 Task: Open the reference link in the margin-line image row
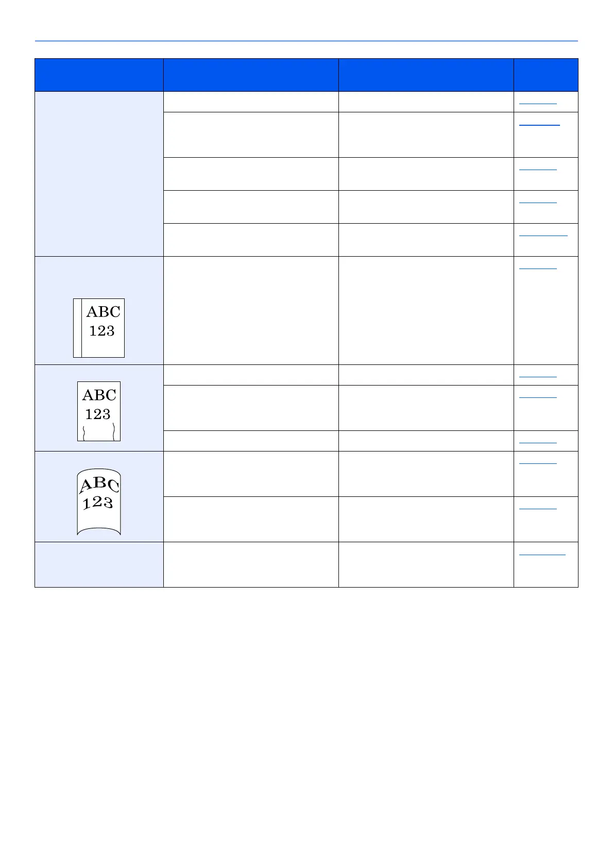pos(538,268)
